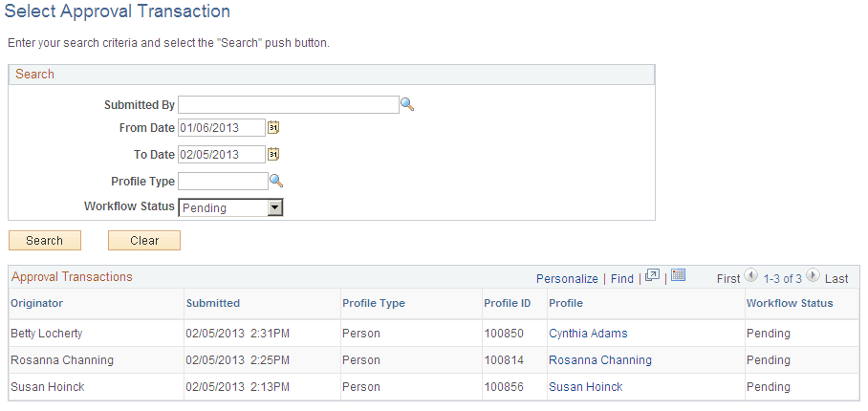Screen dimensions: 868x411
Task: Click the Profile Type text field
Action: click(223, 182)
